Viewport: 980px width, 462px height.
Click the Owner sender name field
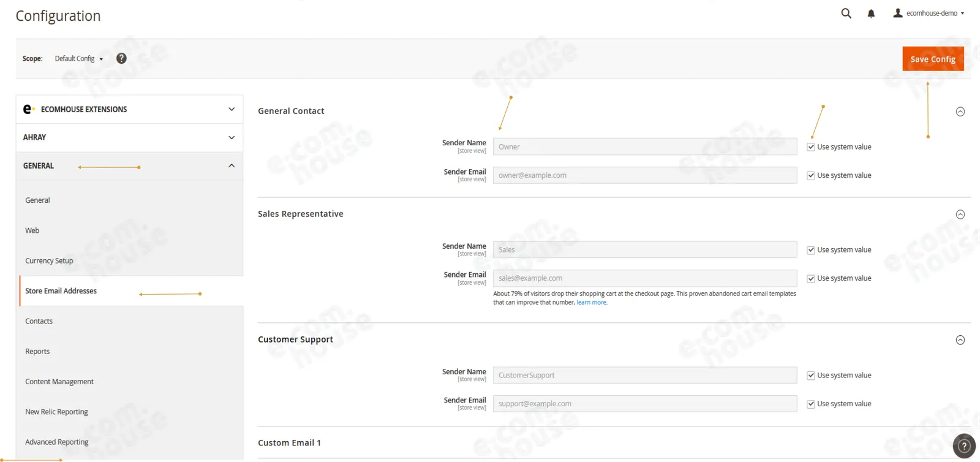645,147
